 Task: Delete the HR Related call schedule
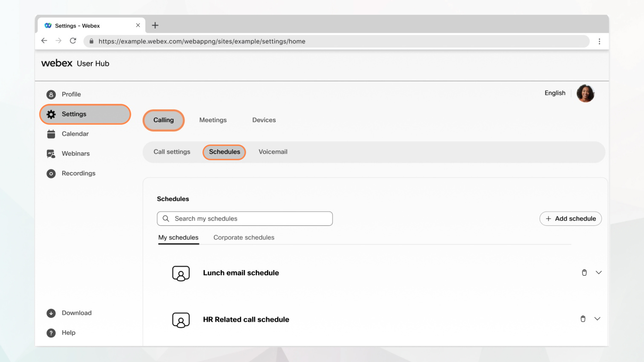tap(583, 319)
